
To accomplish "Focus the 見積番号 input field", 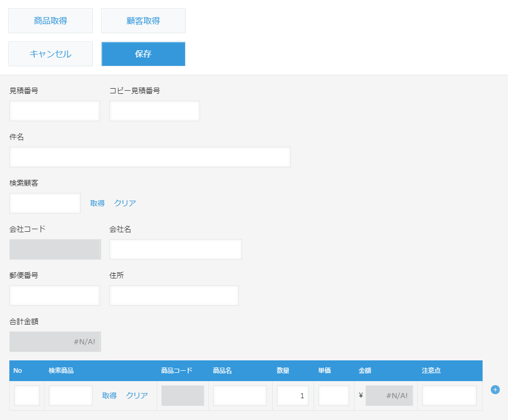I will pos(55,111).
